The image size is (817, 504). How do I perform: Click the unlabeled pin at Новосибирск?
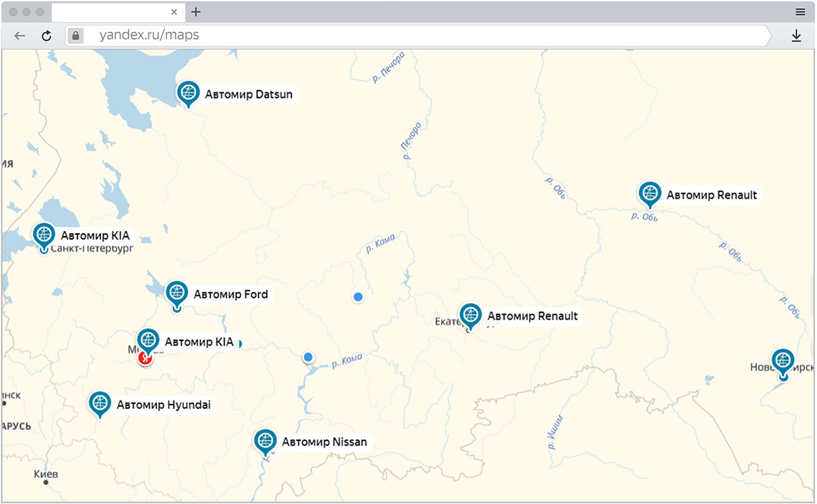pyautogui.click(x=783, y=361)
